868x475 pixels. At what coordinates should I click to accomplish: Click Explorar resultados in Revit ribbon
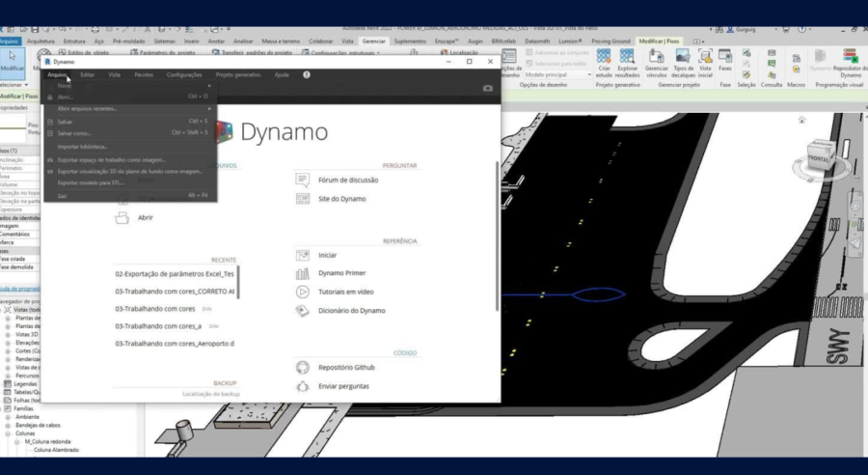point(627,63)
